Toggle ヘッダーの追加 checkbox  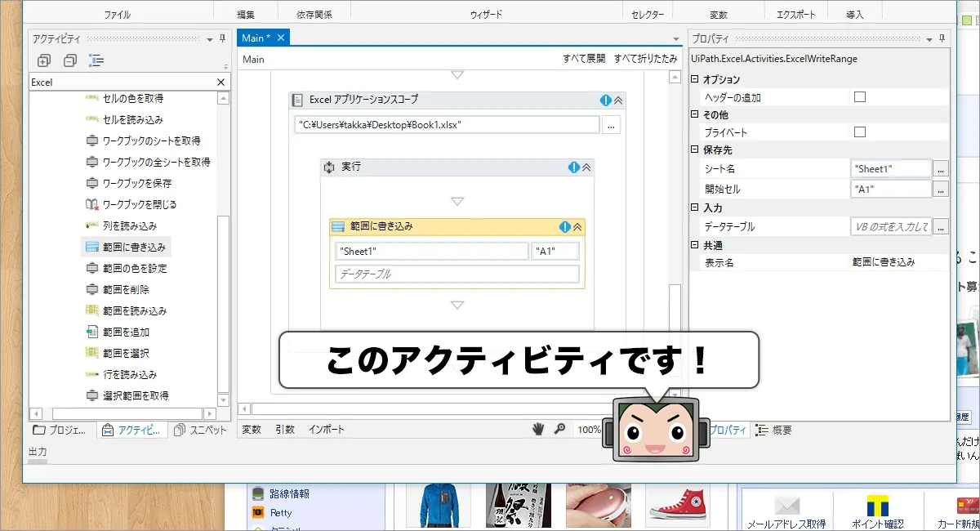(860, 96)
